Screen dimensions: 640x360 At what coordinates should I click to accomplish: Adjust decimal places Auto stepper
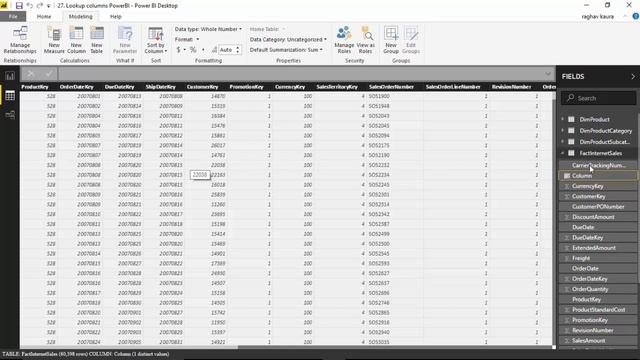coord(238,50)
